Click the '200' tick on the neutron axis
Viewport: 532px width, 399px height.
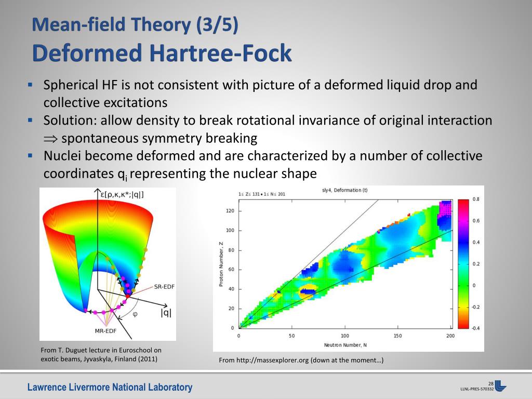pyautogui.click(x=450, y=336)
